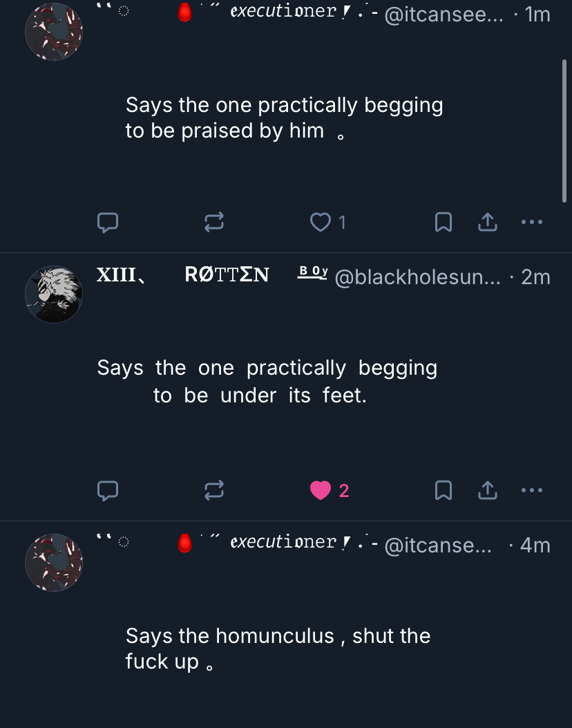This screenshot has height=728, width=572.
Task: Reply to the "praised by him" tweet
Action: pyautogui.click(x=107, y=222)
